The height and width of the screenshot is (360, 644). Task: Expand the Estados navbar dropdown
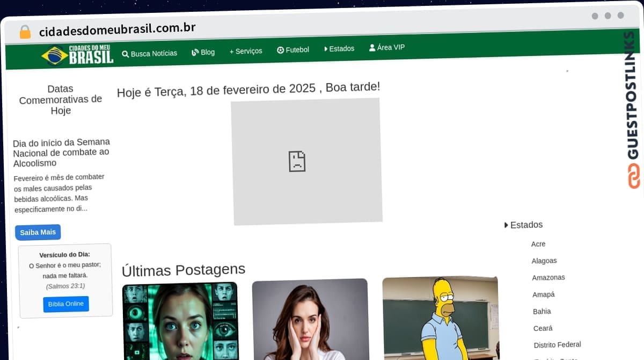pyautogui.click(x=339, y=48)
